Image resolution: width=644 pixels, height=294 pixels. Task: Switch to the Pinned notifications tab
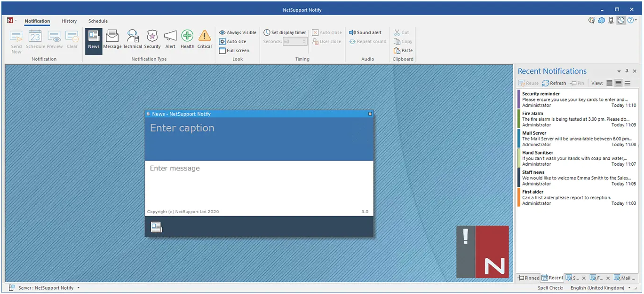528,278
